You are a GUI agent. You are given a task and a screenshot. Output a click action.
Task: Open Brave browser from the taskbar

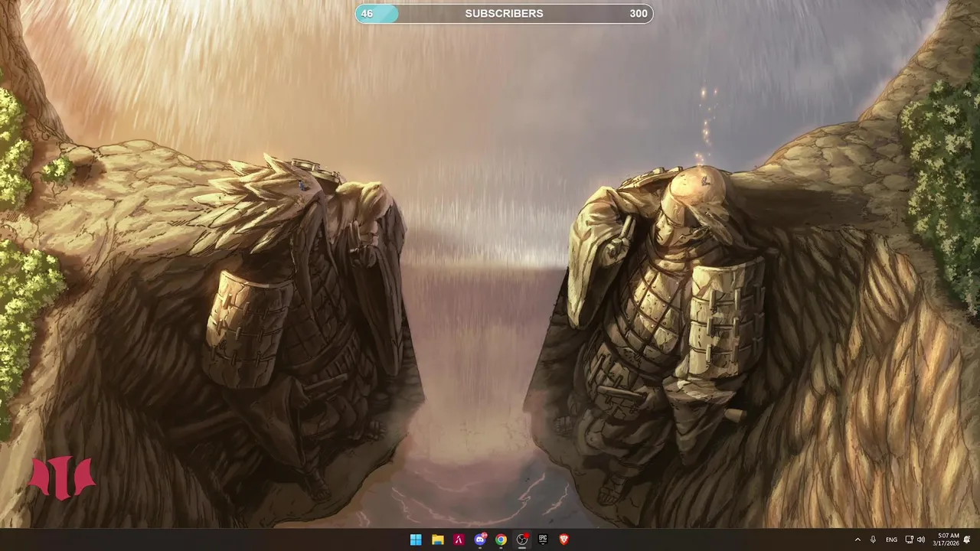564,540
